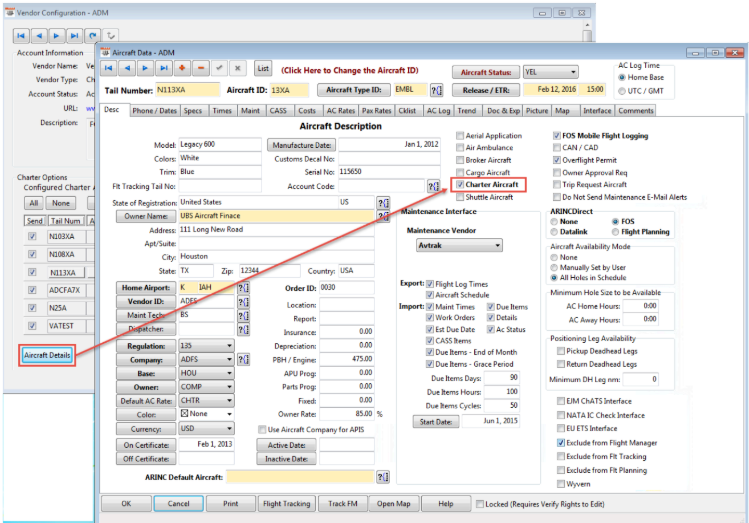Go to first record in Aircraft Data toolbar
This screenshot has width=749, height=523.
[108, 68]
